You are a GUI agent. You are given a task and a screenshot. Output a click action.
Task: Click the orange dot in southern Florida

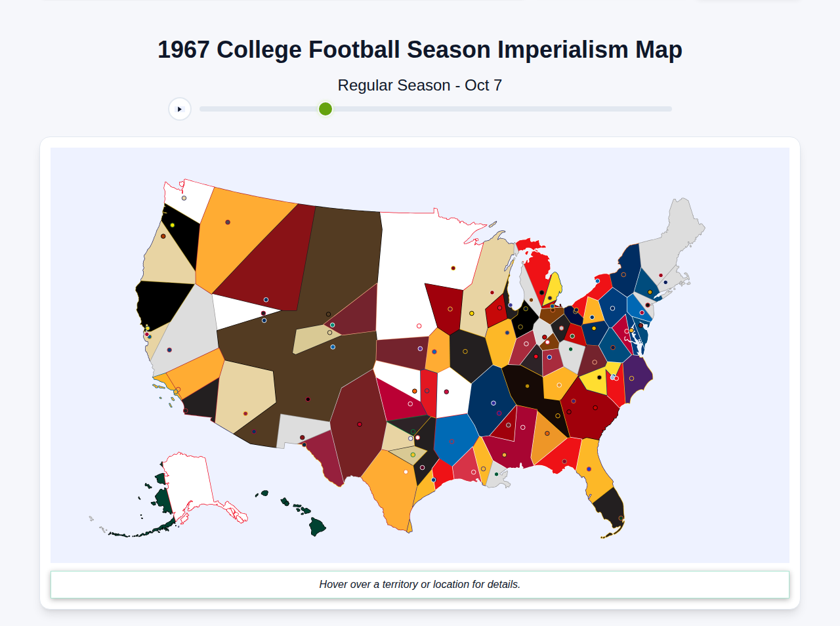(621, 518)
